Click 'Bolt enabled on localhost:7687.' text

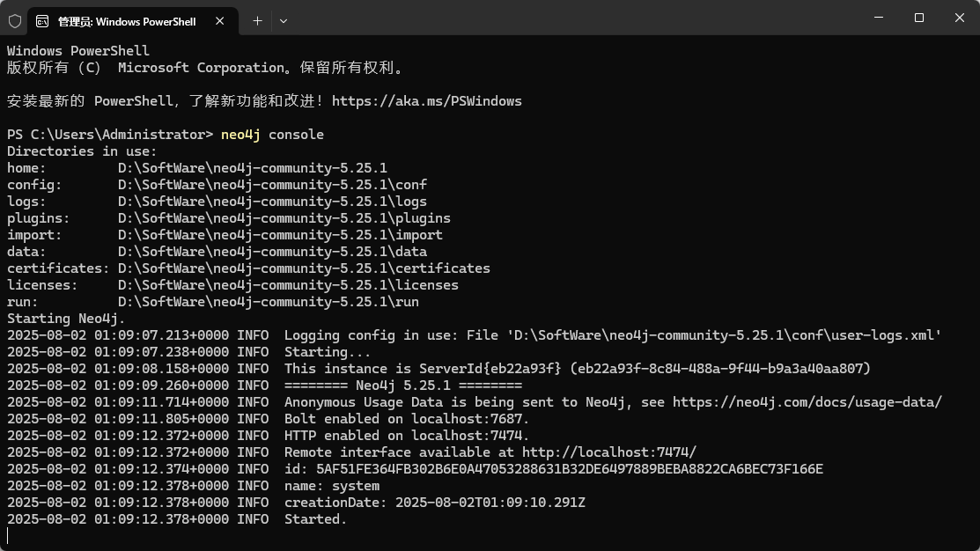[407, 419]
